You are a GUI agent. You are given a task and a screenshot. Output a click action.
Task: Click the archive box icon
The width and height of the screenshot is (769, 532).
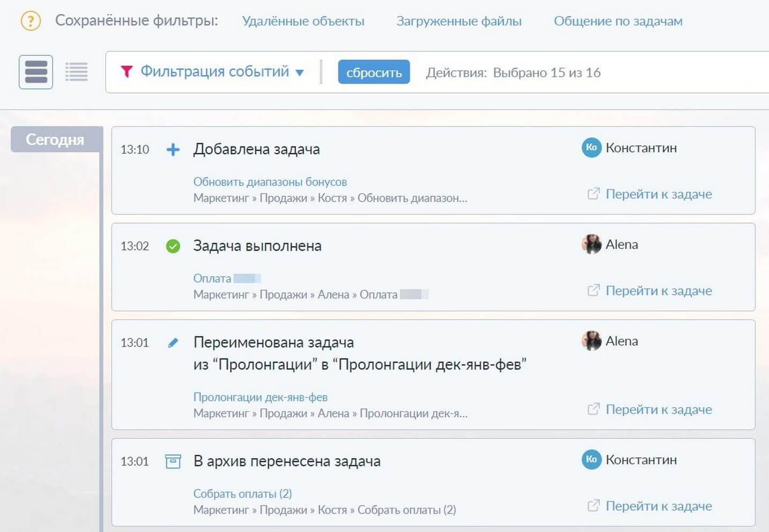click(173, 461)
